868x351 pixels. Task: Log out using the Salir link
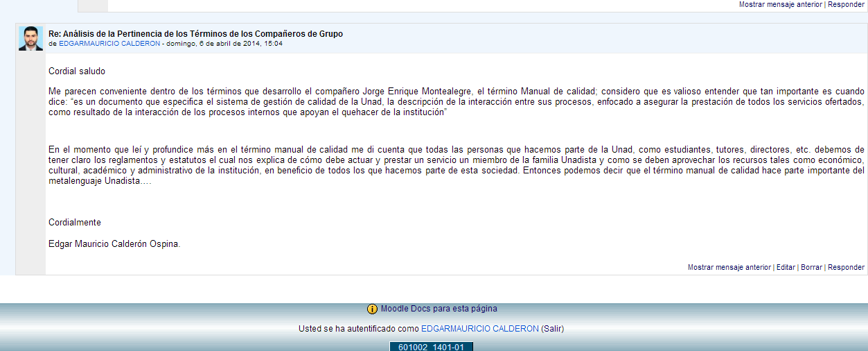(x=552, y=329)
